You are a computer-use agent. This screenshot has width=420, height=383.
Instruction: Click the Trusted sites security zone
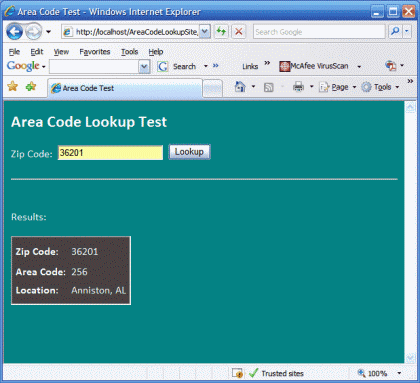tap(276, 373)
